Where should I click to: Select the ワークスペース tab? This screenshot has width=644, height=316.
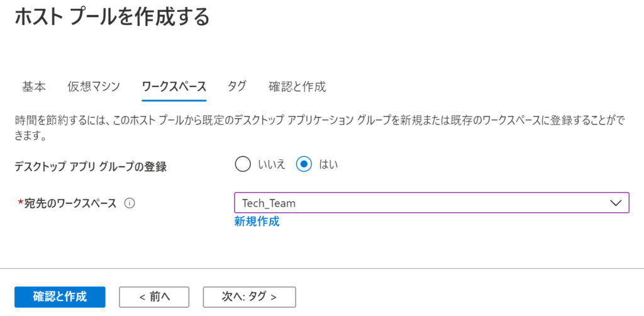[174, 87]
